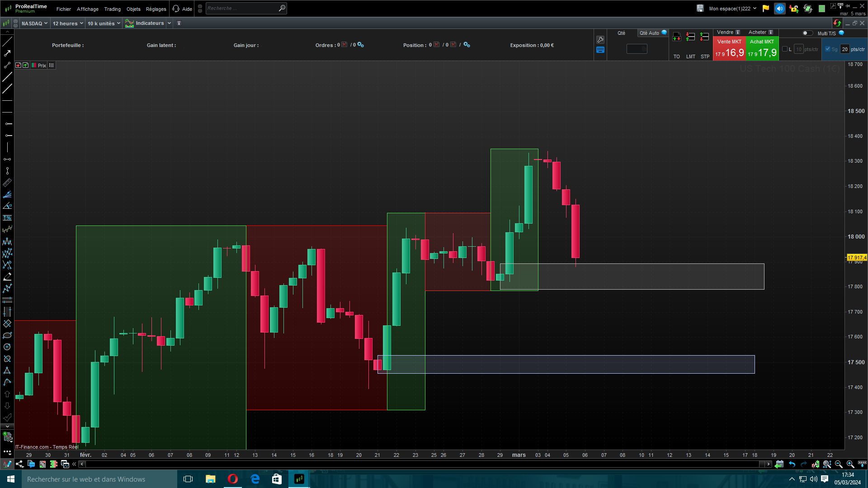Open the NASDAQ instrument dropdown
Image resolution: width=868 pixels, height=488 pixels.
[34, 23]
